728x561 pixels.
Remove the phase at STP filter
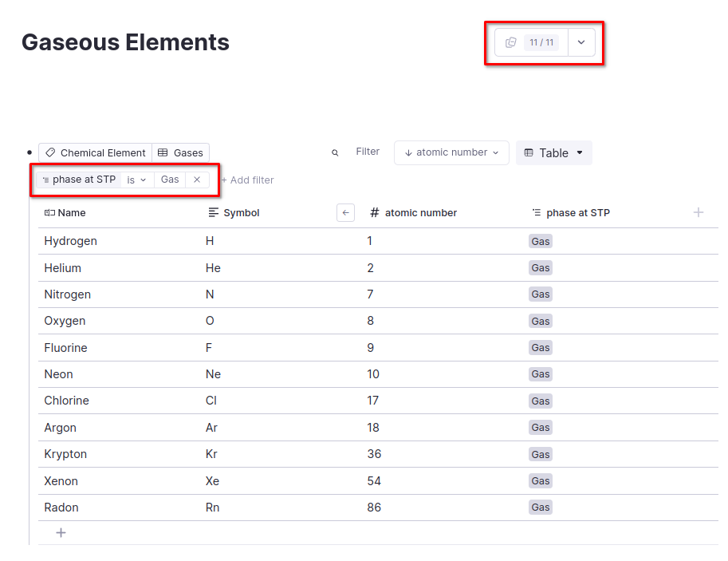pyautogui.click(x=197, y=180)
